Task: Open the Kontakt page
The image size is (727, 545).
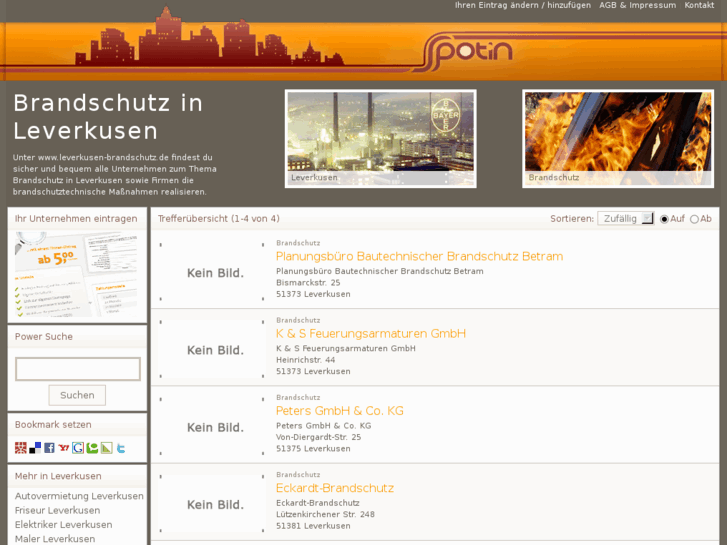Action: click(699, 5)
